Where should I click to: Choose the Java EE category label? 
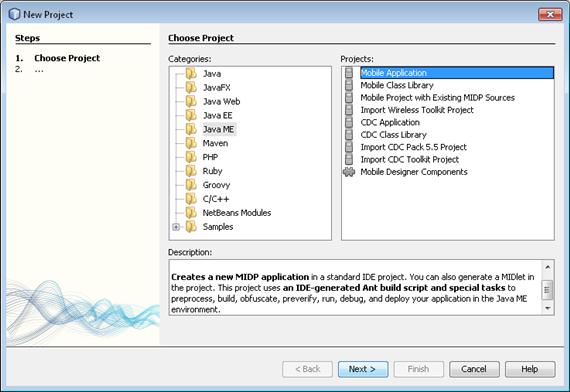(217, 115)
